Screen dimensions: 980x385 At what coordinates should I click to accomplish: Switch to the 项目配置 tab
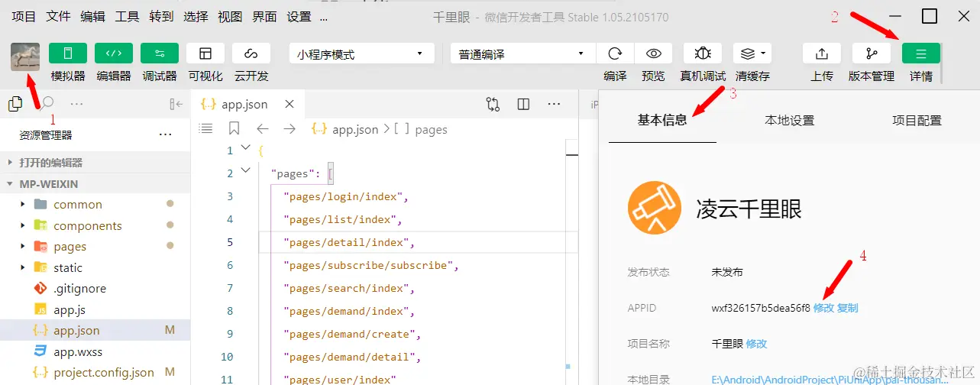tap(917, 120)
